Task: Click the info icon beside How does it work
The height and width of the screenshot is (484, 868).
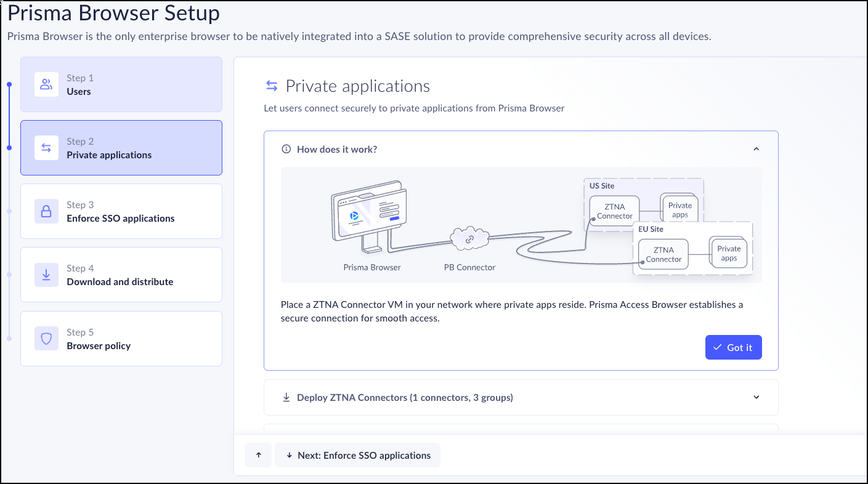Action: pos(286,149)
